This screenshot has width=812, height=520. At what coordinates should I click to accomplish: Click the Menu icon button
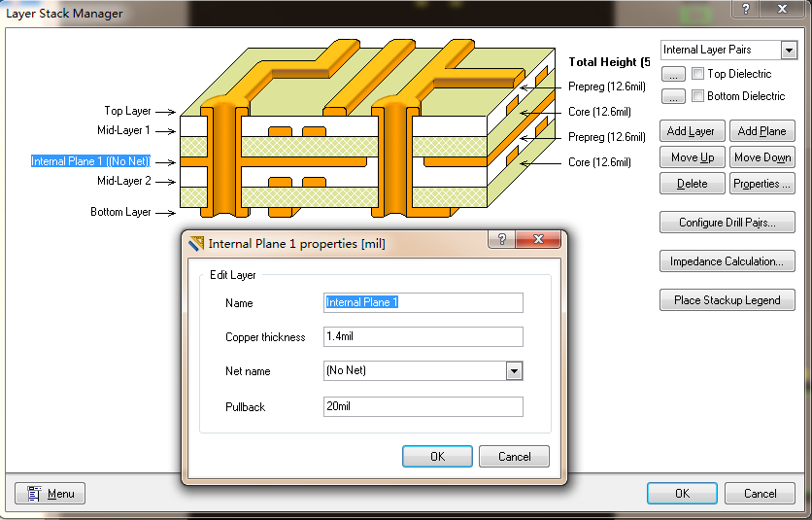tap(51, 493)
